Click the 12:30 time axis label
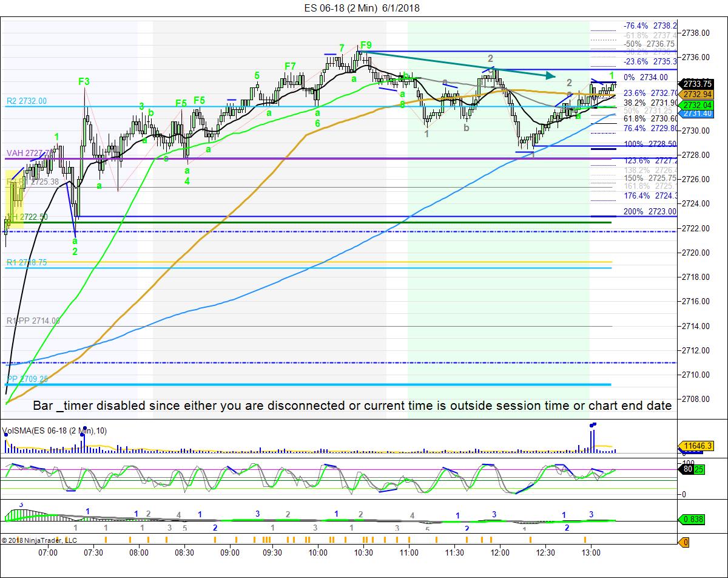Screen dimensions: 728x578 545,552
